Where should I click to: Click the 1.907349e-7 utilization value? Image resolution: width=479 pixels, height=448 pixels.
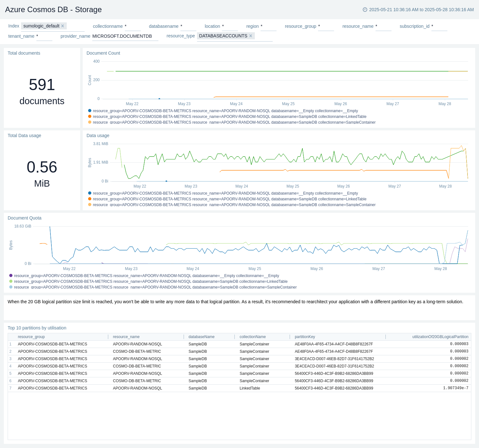pos(456,388)
